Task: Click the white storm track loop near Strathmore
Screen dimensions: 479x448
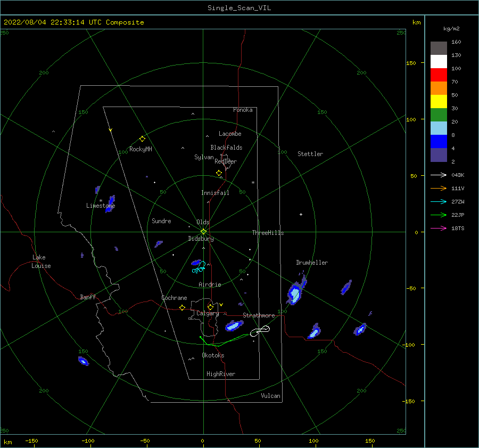Action: coord(260,331)
